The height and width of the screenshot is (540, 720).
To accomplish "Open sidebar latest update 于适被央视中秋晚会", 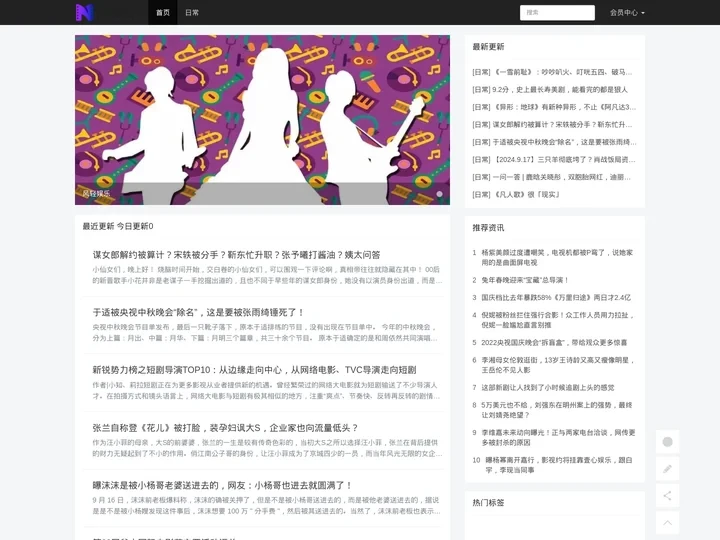I will pyautogui.click(x=554, y=142).
